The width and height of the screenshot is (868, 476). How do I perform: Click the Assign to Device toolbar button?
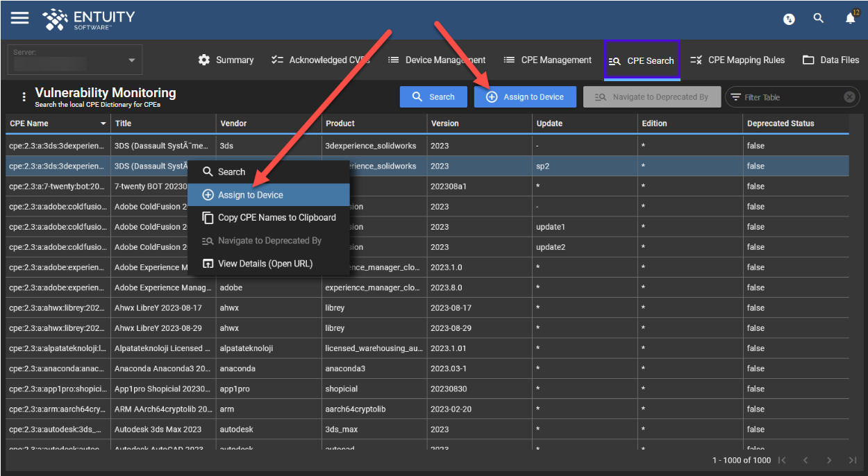tap(525, 97)
